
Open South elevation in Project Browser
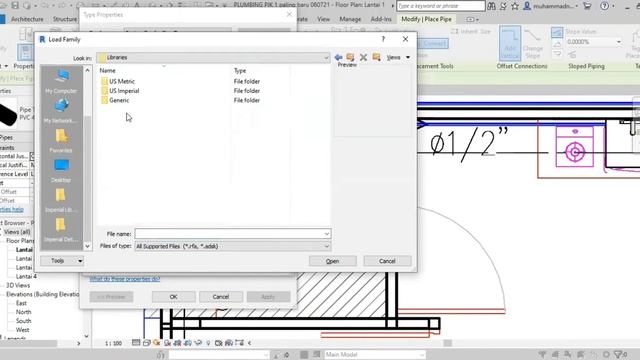point(23,321)
